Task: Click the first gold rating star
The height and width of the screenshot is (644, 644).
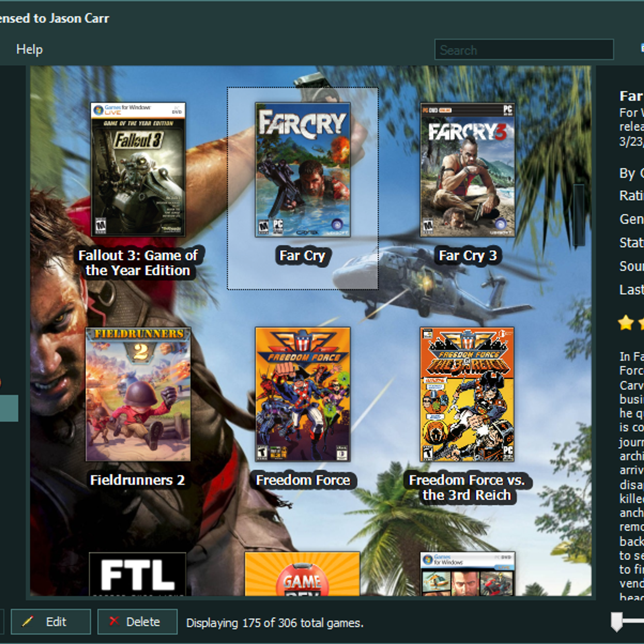Action: (x=626, y=323)
